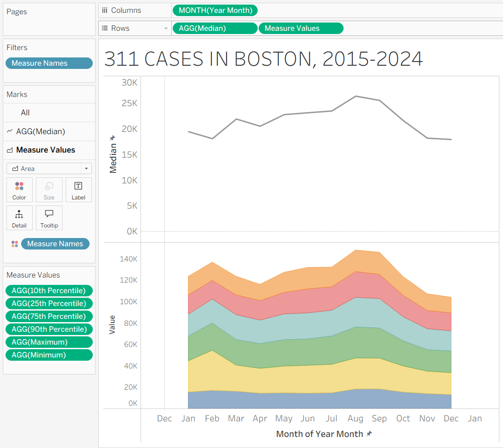This screenshot has width=503, height=448.
Task: Select AGG(10th Percentile) measure pill
Action: coord(49,291)
